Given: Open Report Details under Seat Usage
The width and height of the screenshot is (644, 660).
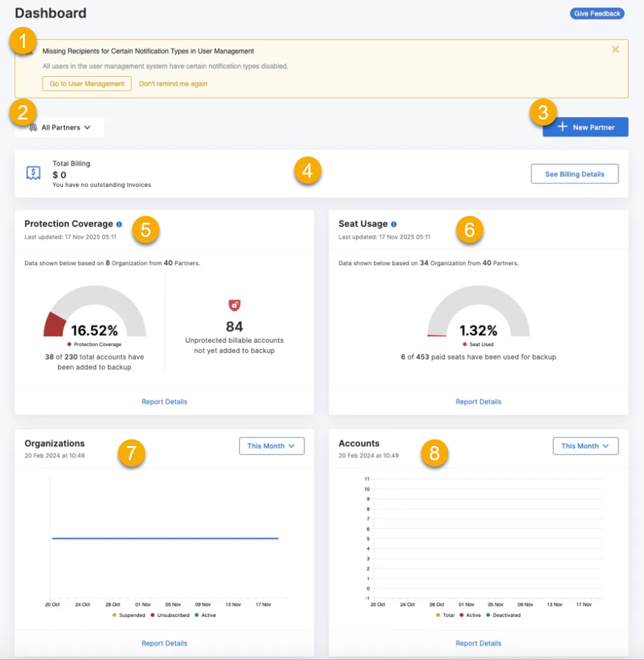Looking at the screenshot, I should point(478,402).
